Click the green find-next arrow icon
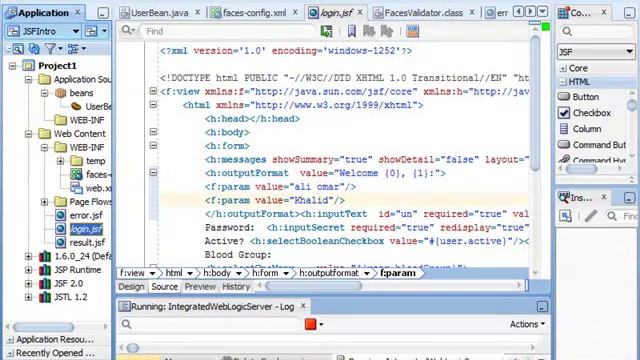The width and height of the screenshot is (640, 360). (327, 31)
